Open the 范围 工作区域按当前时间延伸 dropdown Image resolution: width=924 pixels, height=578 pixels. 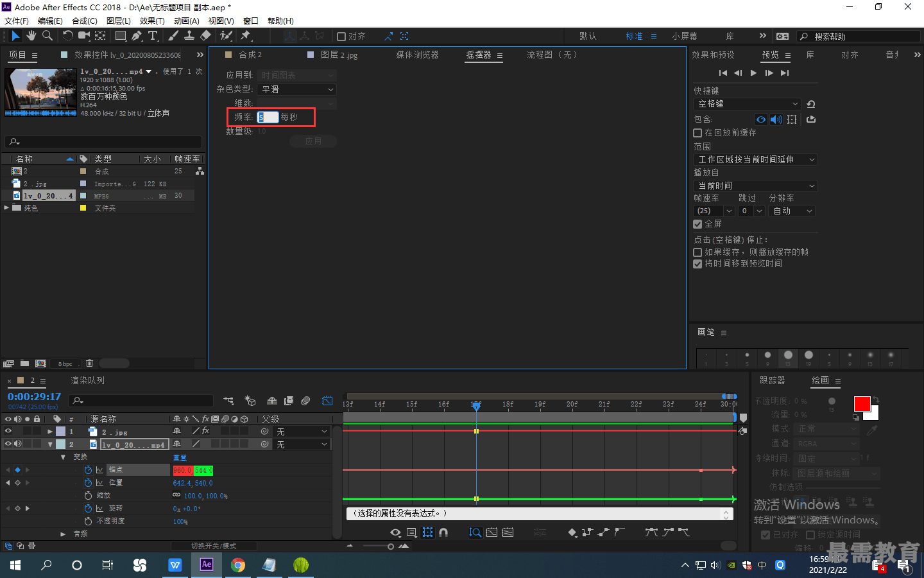click(x=755, y=159)
